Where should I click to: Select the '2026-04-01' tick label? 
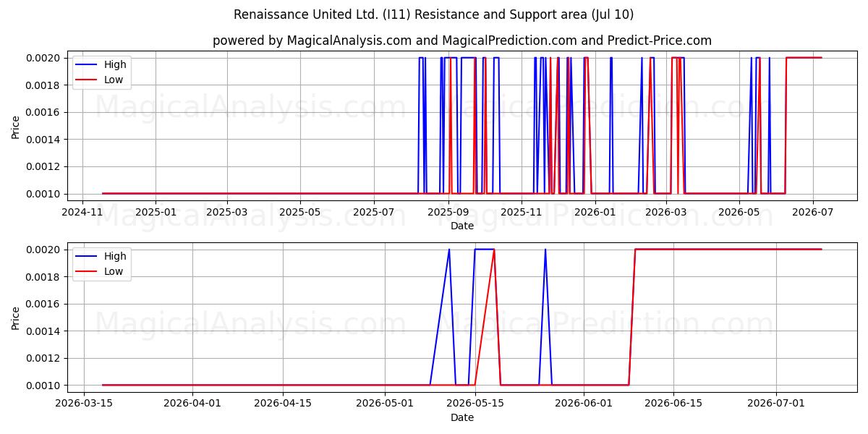point(192,404)
